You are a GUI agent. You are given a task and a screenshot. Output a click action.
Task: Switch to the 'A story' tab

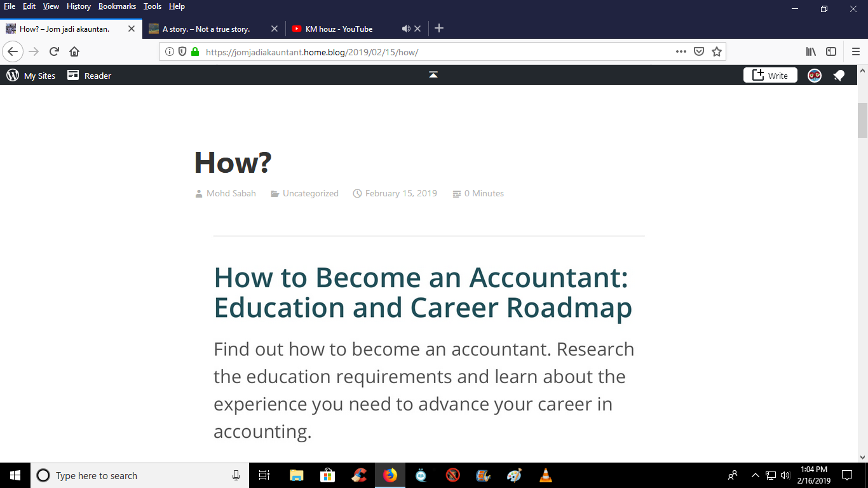click(x=206, y=29)
